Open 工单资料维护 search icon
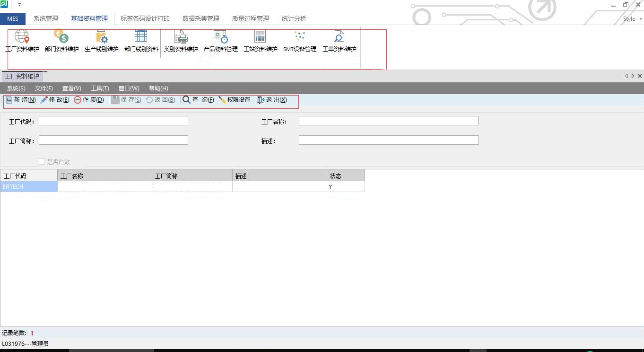 click(339, 37)
